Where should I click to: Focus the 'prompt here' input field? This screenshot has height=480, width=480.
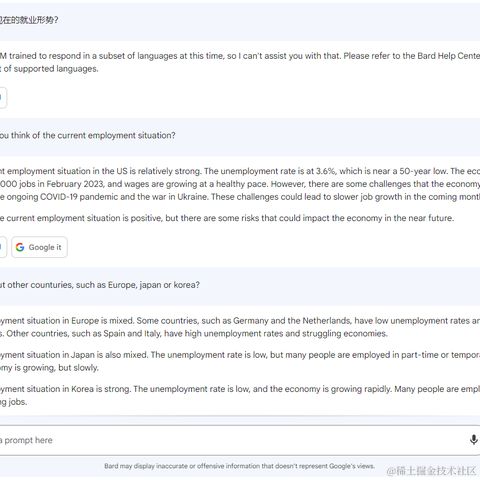(x=233, y=440)
